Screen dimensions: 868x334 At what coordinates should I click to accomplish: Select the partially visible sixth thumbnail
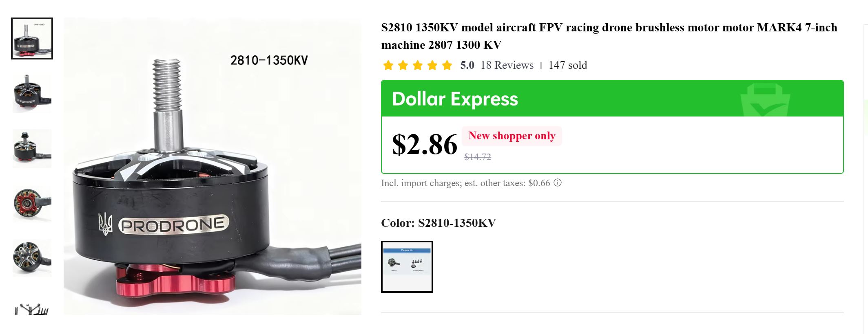click(x=32, y=308)
